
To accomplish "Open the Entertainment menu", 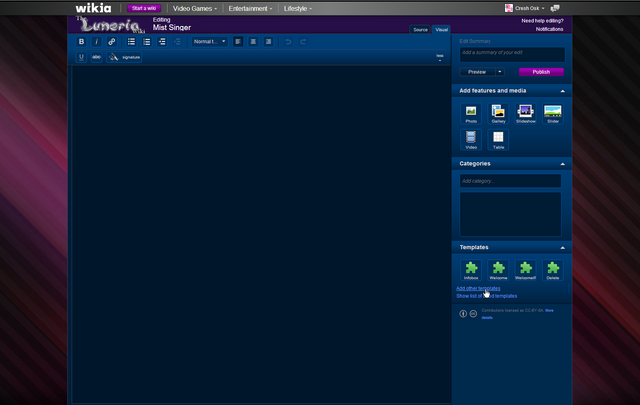I will click(250, 8).
